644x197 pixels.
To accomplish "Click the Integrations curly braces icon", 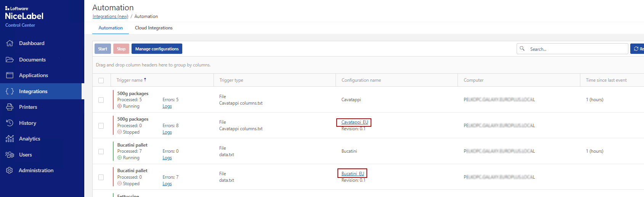I will tap(10, 91).
